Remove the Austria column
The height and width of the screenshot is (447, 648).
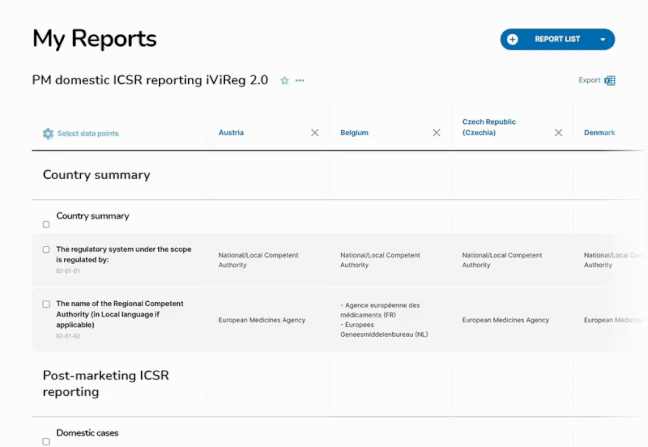click(x=314, y=132)
